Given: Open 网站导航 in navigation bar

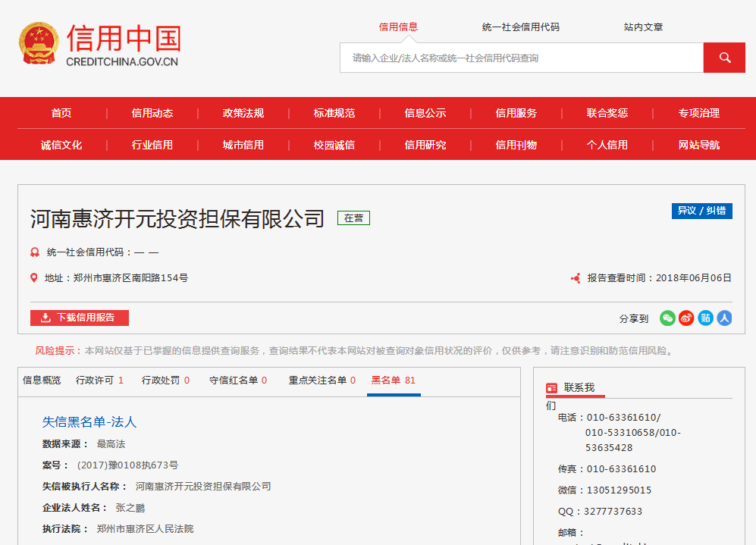Looking at the screenshot, I should click(698, 145).
